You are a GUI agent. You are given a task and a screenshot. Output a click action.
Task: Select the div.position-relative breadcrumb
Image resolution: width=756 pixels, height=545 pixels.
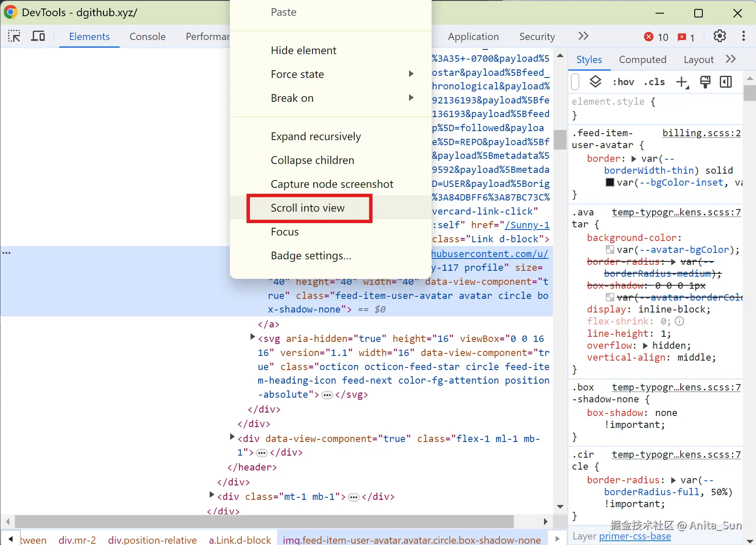pyautogui.click(x=152, y=540)
